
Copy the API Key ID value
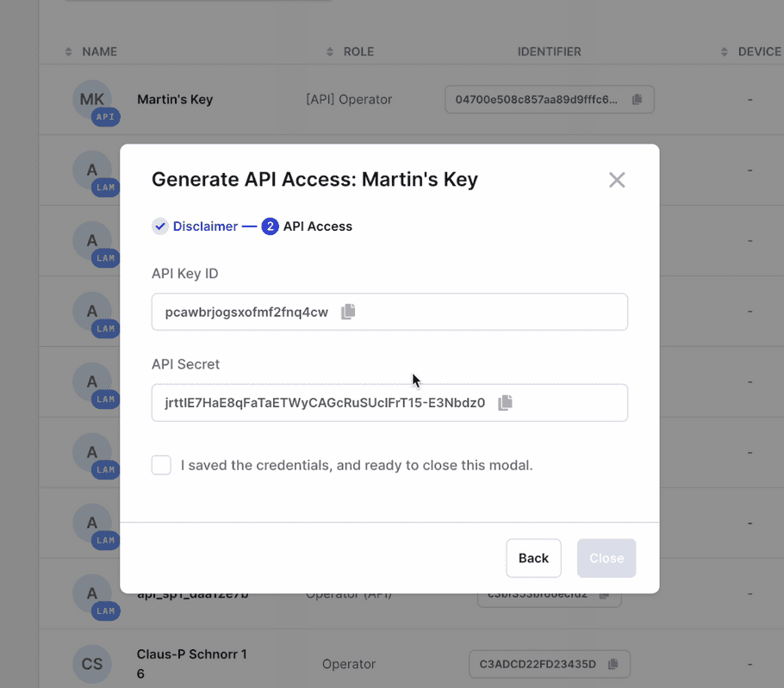point(348,312)
